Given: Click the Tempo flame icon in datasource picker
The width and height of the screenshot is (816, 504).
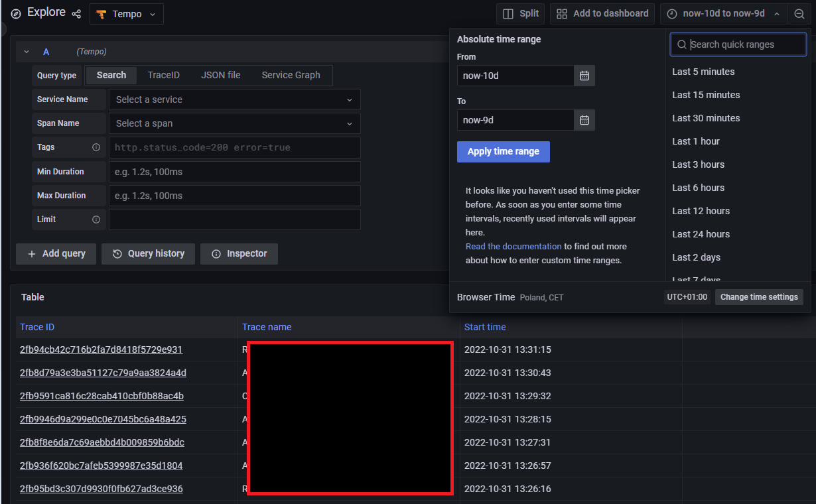Looking at the screenshot, I should [x=101, y=13].
